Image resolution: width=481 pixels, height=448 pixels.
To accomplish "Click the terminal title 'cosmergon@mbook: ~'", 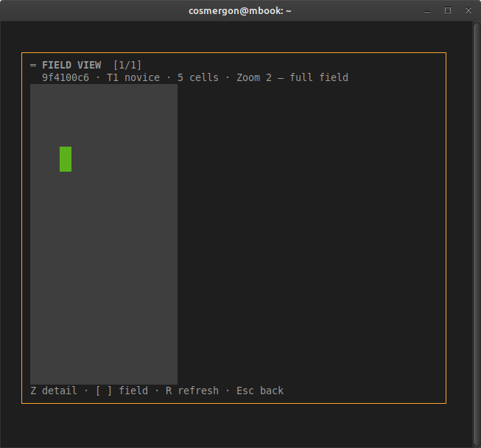I will (240, 11).
